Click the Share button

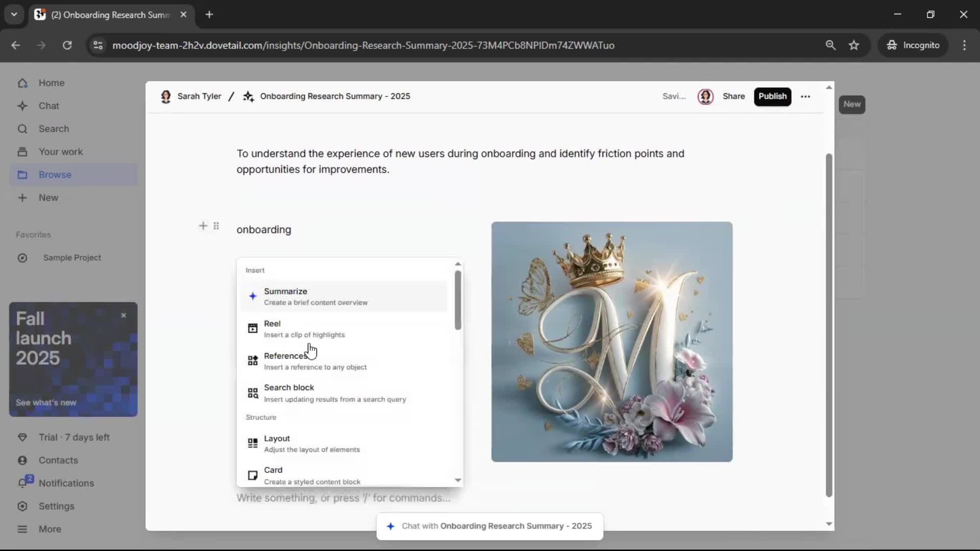733,96
